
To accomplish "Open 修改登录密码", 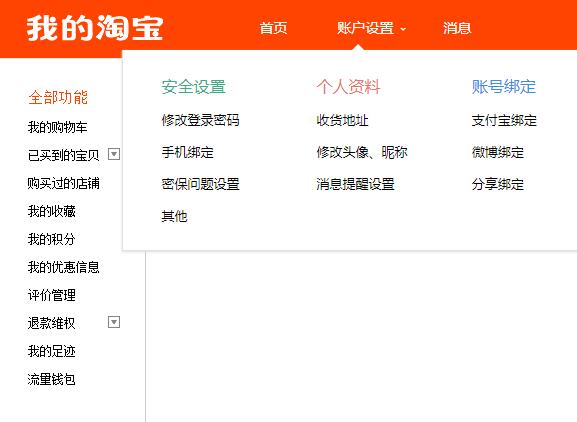I will (200, 120).
